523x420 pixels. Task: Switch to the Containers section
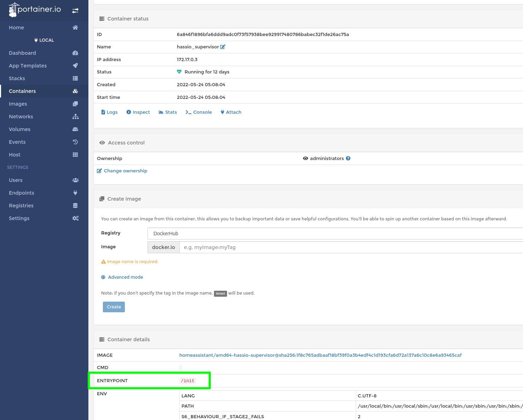coord(22,91)
